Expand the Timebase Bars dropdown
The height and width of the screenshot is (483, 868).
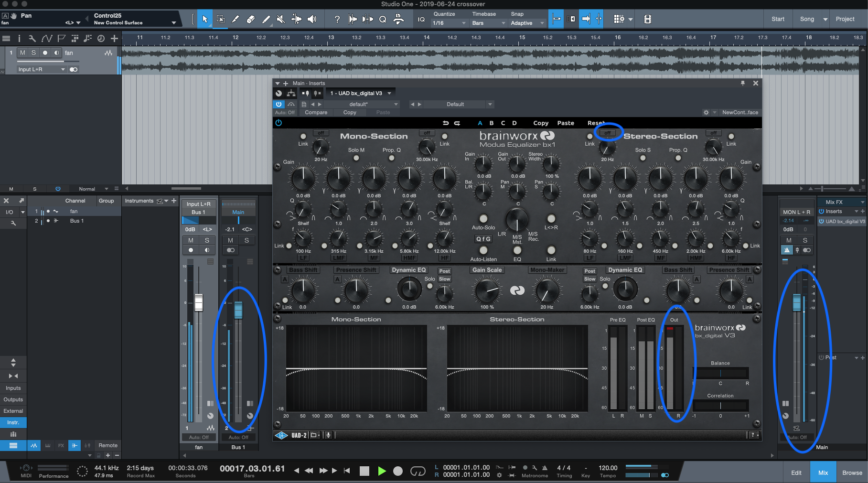pos(488,23)
